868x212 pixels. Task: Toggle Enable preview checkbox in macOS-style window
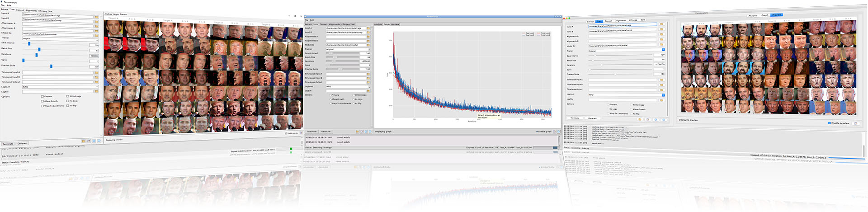830,123
